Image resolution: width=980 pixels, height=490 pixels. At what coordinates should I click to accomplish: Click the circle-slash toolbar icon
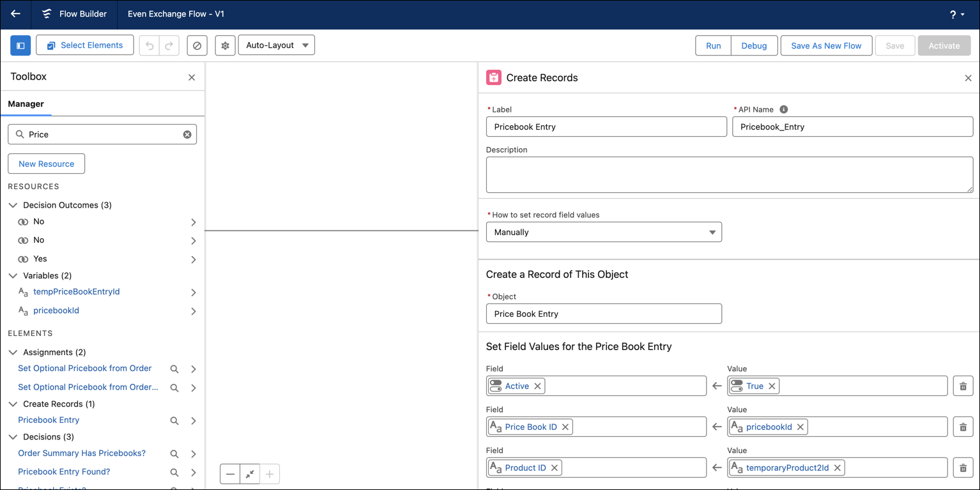pyautogui.click(x=197, y=45)
